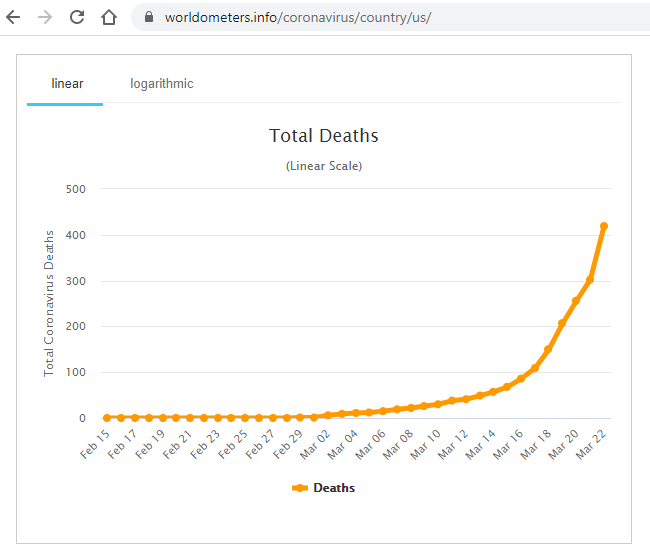
Task: Select the Feb 15 data point
Action: click(x=107, y=417)
